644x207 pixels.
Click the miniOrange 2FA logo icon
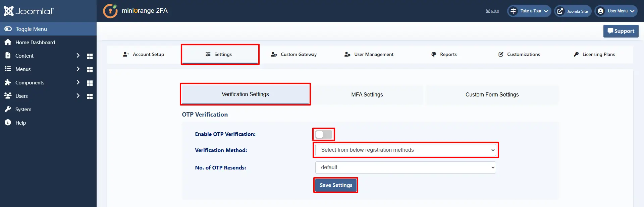pyautogui.click(x=110, y=11)
